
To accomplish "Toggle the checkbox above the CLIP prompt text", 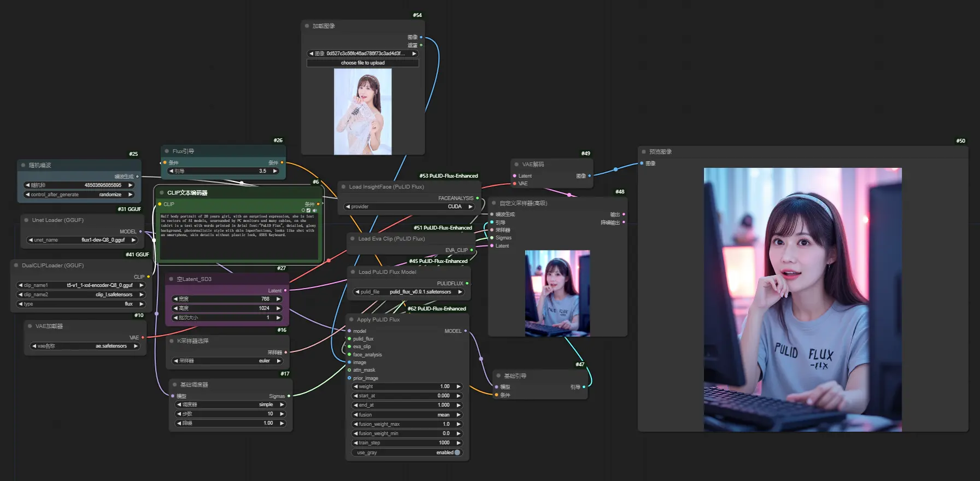I will (x=309, y=210).
